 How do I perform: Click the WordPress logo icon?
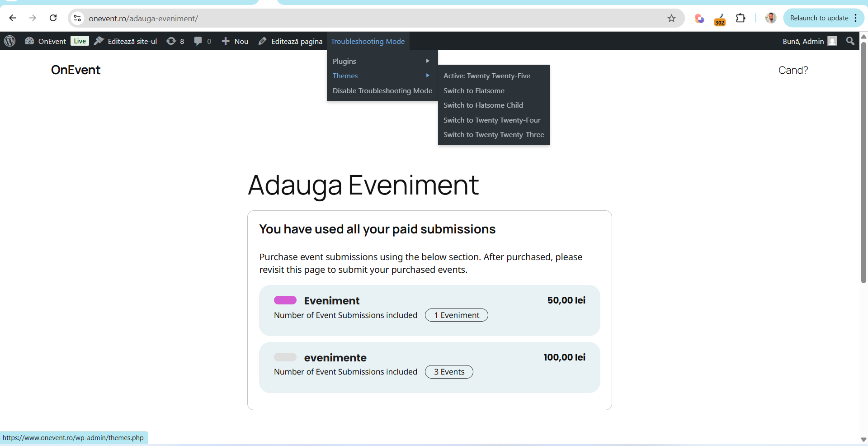coord(10,41)
